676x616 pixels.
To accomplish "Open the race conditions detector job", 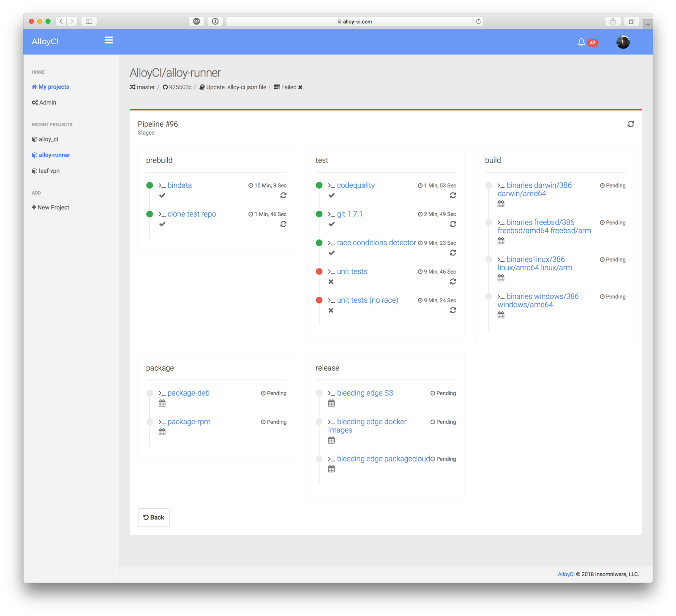I will tap(376, 243).
